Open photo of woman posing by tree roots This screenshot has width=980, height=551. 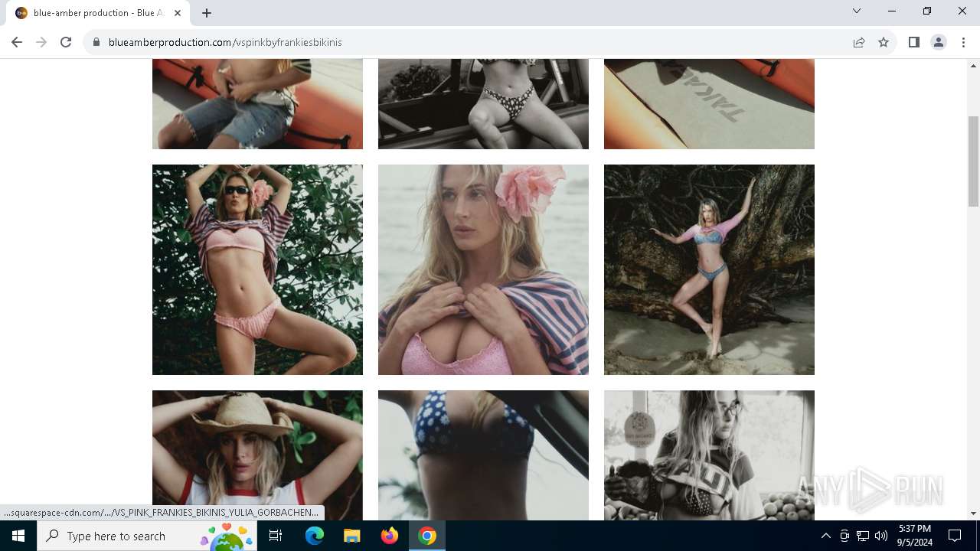709,269
